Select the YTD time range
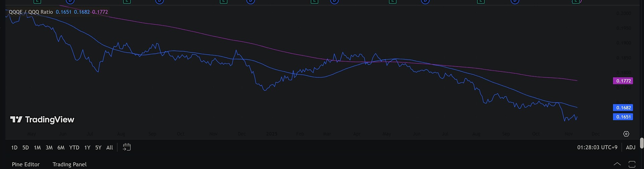Viewport: 644px width, 169px height. click(74, 148)
